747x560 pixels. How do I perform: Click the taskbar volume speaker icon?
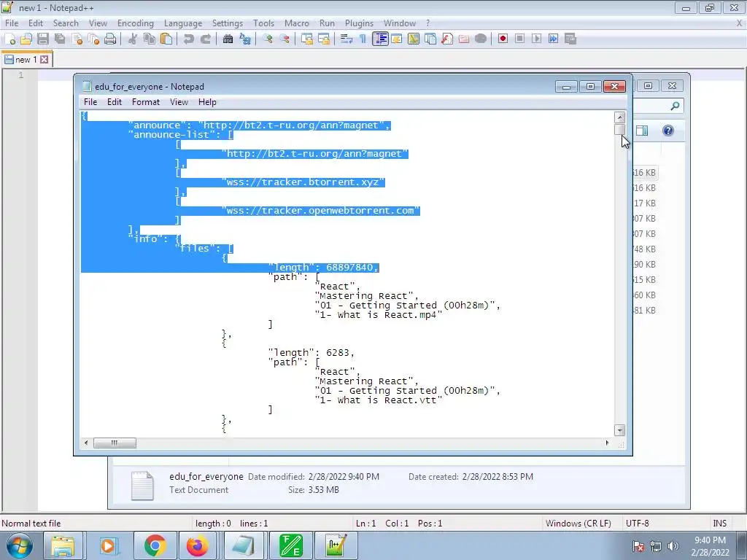pos(673,546)
